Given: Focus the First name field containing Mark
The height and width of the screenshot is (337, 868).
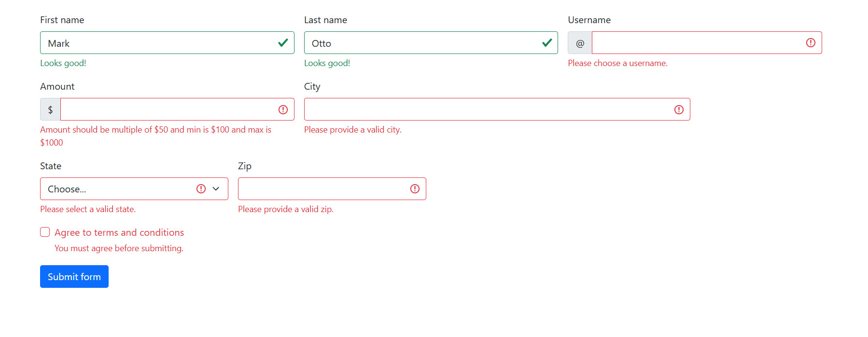Looking at the screenshot, I should 159,43.
